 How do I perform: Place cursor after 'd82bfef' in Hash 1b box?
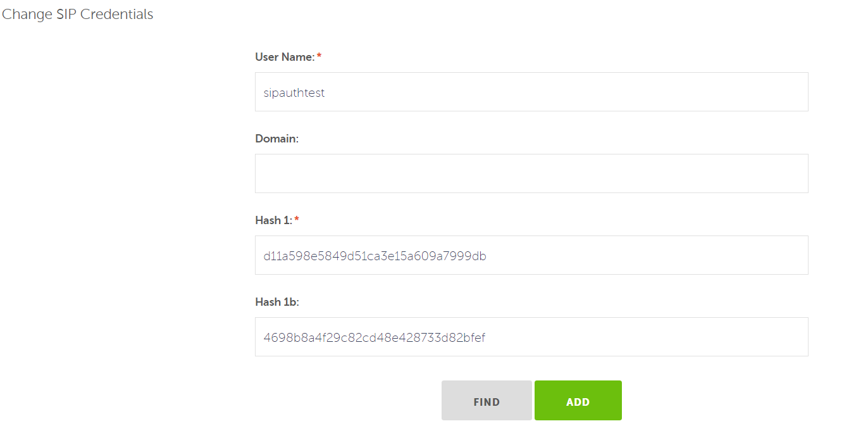pos(487,337)
